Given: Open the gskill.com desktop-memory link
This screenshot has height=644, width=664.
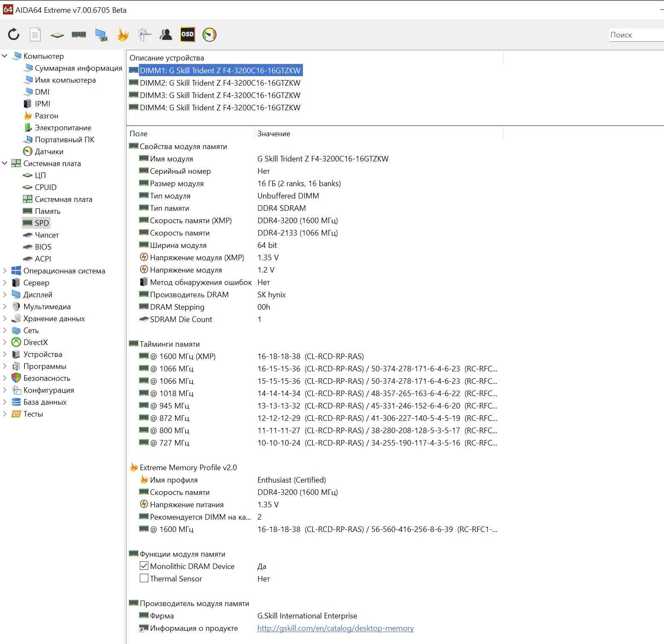Looking at the screenshot, I should pyautogui.click(x=335, y=628).
